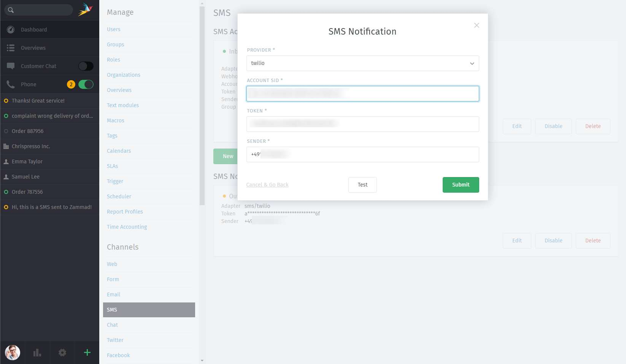Open Text modules settings

click(123, 105)
